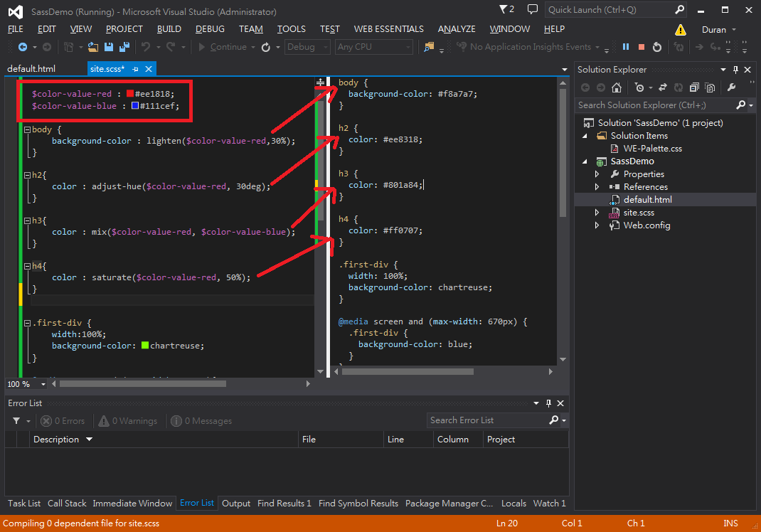Click the Find in Files icon
Image resolution: width=761 pixels, height=532 pixels.
coord(429,47)
